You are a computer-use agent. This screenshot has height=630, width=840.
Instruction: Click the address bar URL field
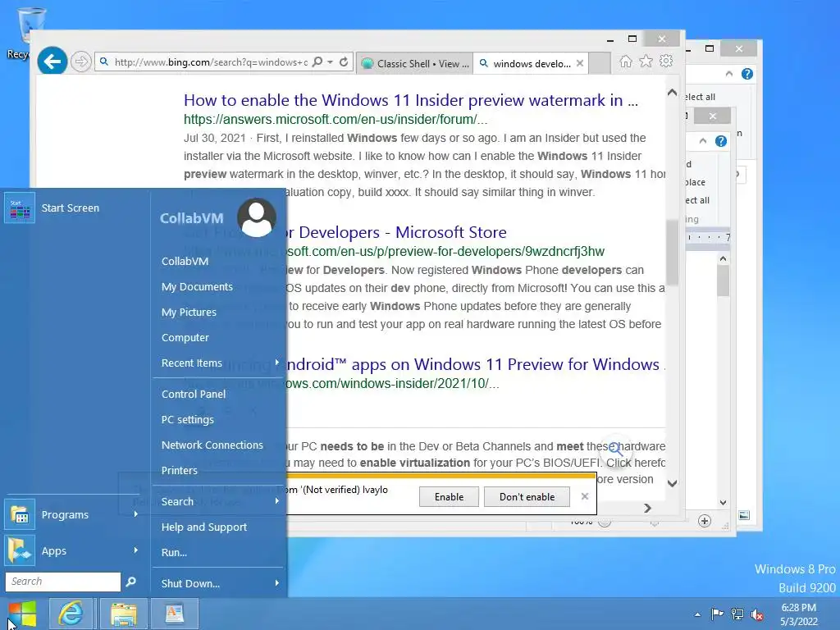point(210,62)
